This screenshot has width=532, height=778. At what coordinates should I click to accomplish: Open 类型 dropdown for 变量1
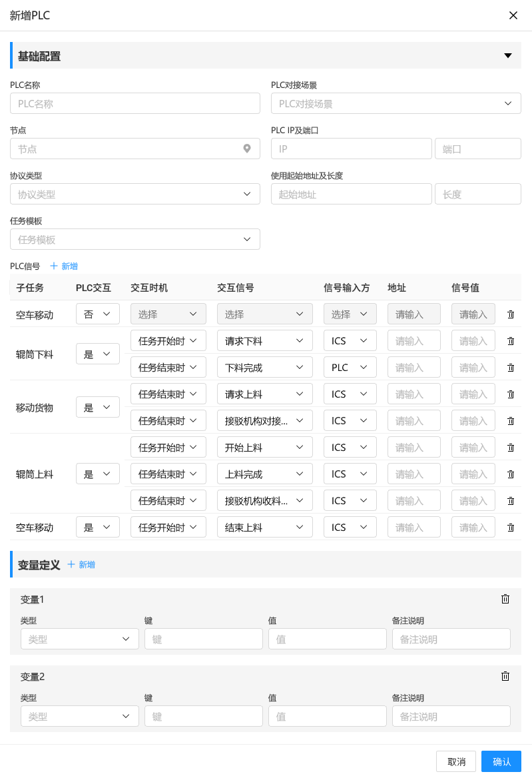(x=79, y=639)
